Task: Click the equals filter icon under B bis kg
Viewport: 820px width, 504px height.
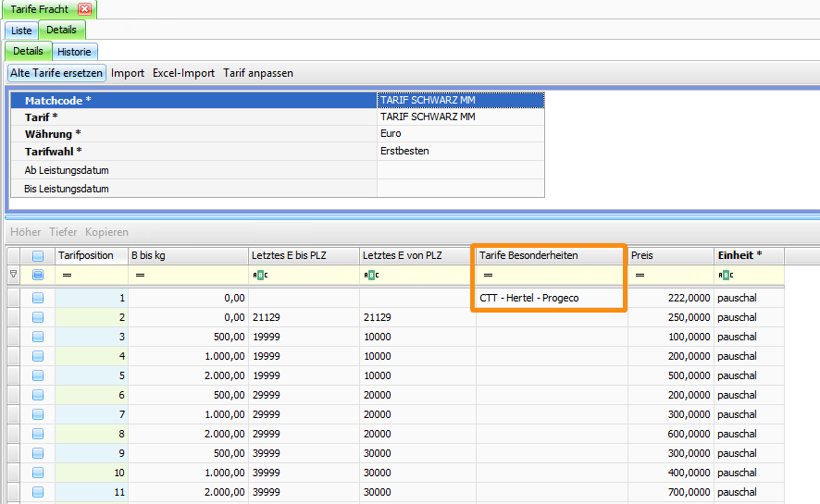Action: pos(141,275)
